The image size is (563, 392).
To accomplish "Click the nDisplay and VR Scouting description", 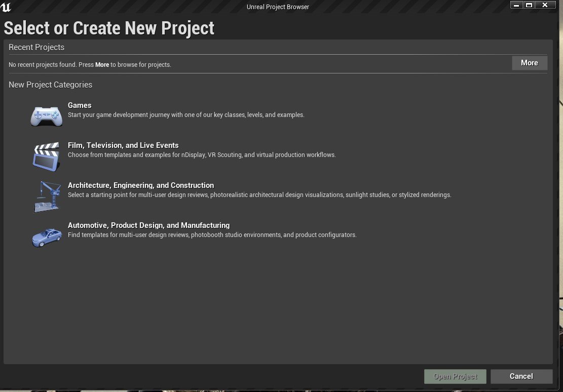I will coord(202,154).
